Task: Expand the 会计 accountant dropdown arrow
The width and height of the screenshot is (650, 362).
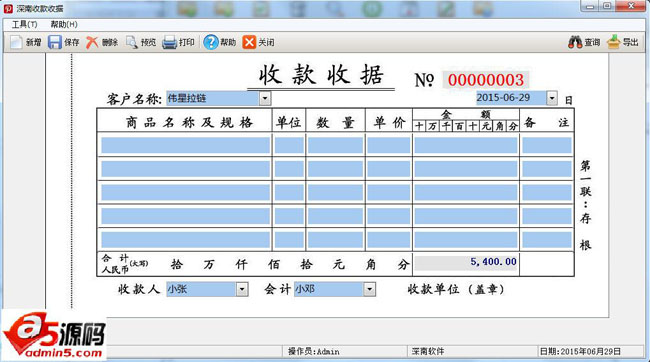Action: [369, 289]
